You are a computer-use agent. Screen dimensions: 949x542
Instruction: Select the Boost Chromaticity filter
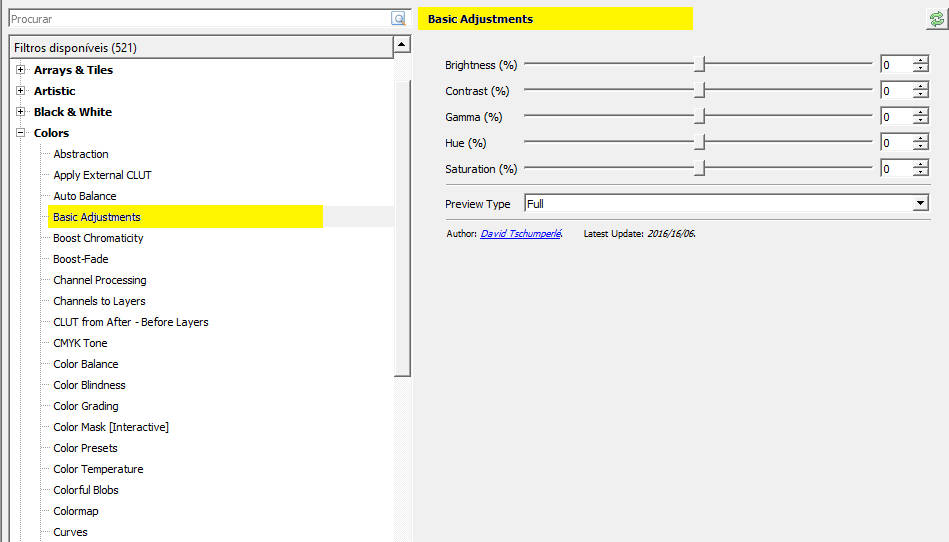tap(98, 238)
